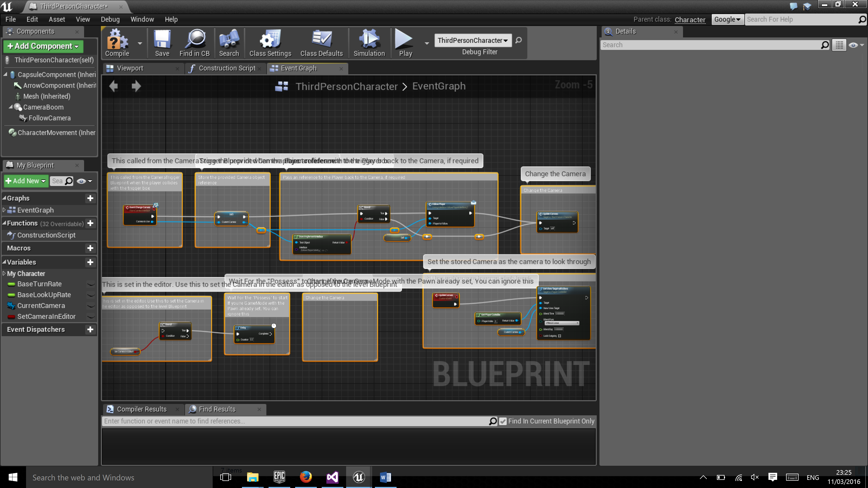Open the Debug menu

(x=110, y=19)
